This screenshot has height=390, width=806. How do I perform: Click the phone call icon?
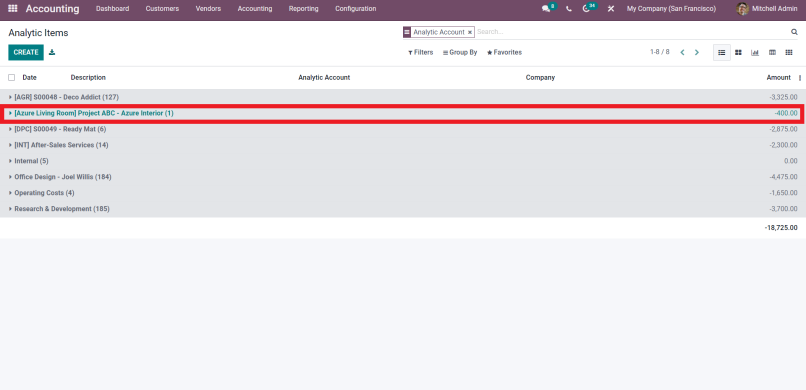click(x=569, y=9)
